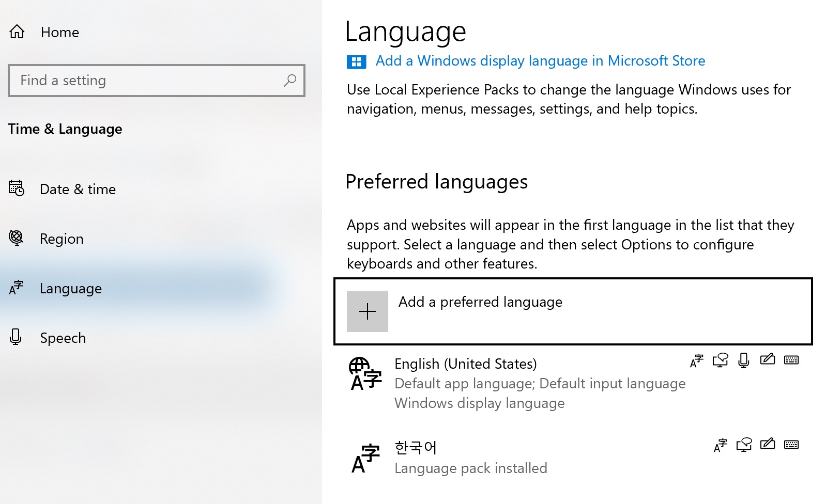
Task: Click the search magnifier icon
Action: (290, 81)
